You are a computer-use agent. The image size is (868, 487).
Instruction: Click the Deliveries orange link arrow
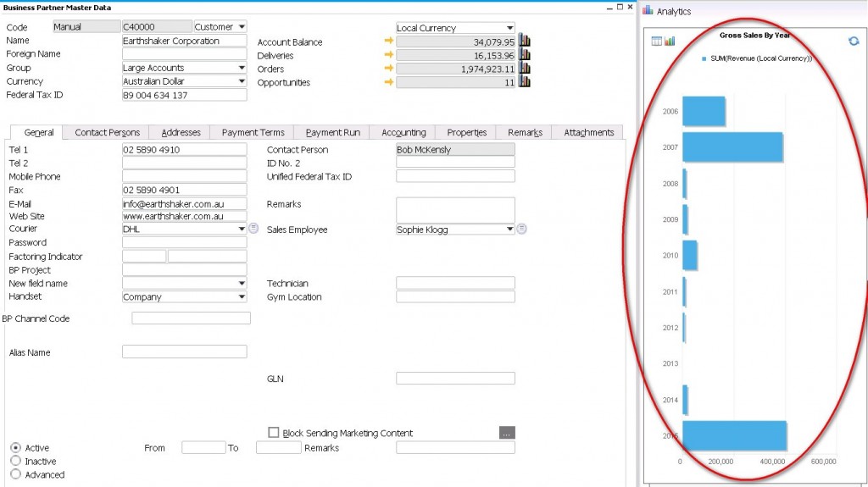(389, 55)
